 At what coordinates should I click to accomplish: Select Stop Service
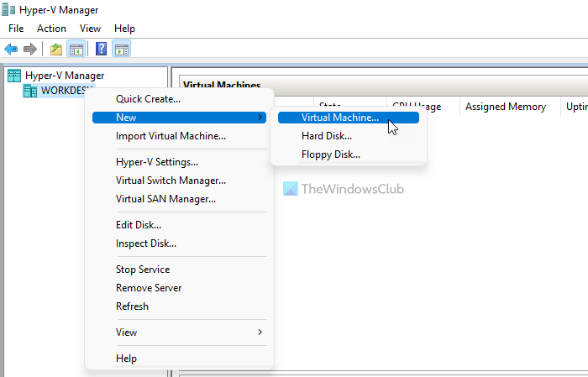(x=179, y=269)
